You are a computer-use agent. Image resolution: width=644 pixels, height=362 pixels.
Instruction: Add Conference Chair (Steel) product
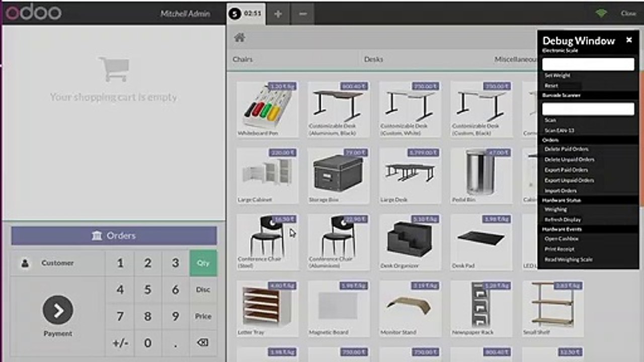point(267,242)
